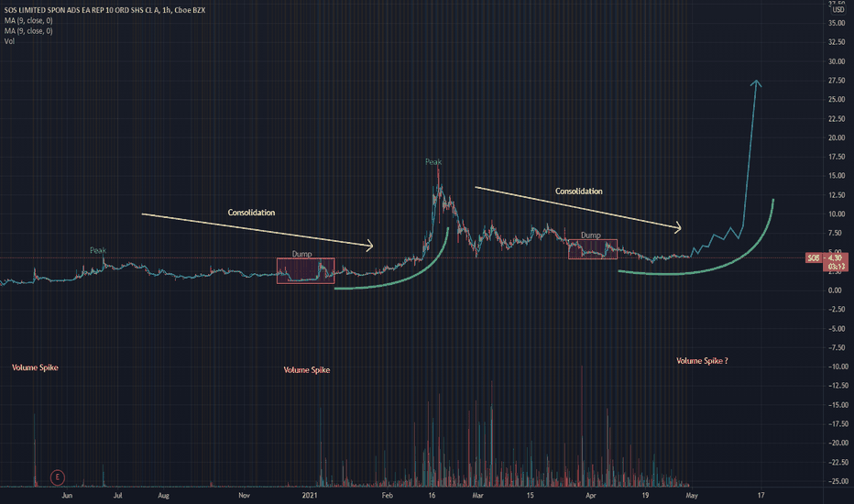Open the USD currency selector on price axis
This screenshot has height=504, width=854.
pos(838,10)
